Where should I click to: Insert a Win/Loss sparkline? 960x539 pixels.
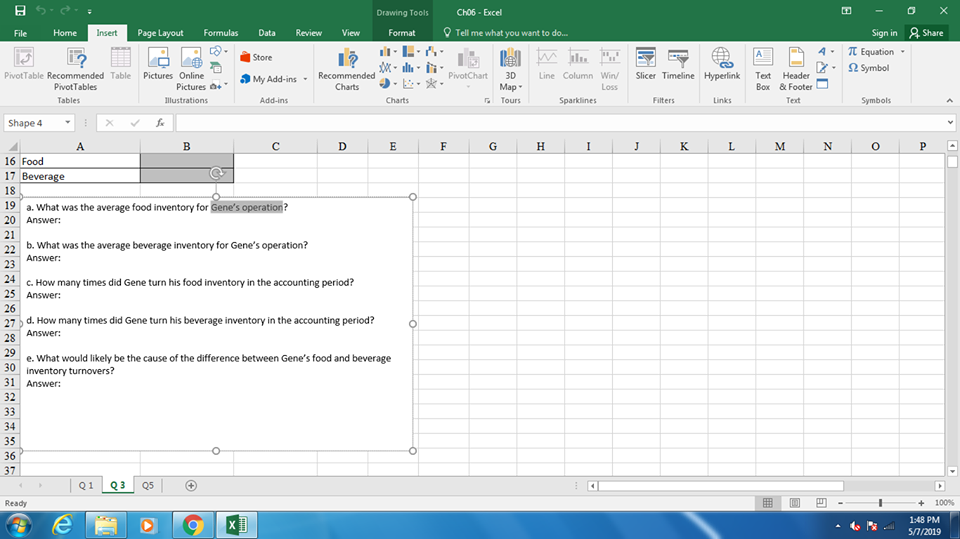[609, 69]
